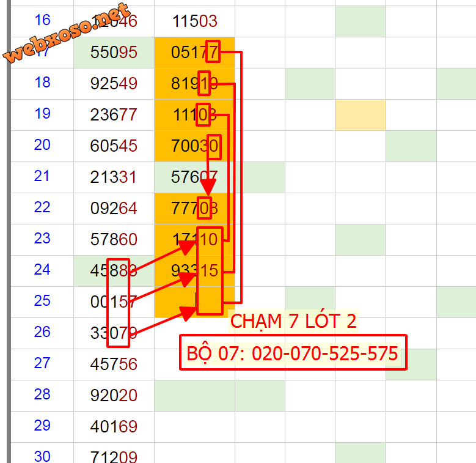Click cell containing 11503

(194, 21)
